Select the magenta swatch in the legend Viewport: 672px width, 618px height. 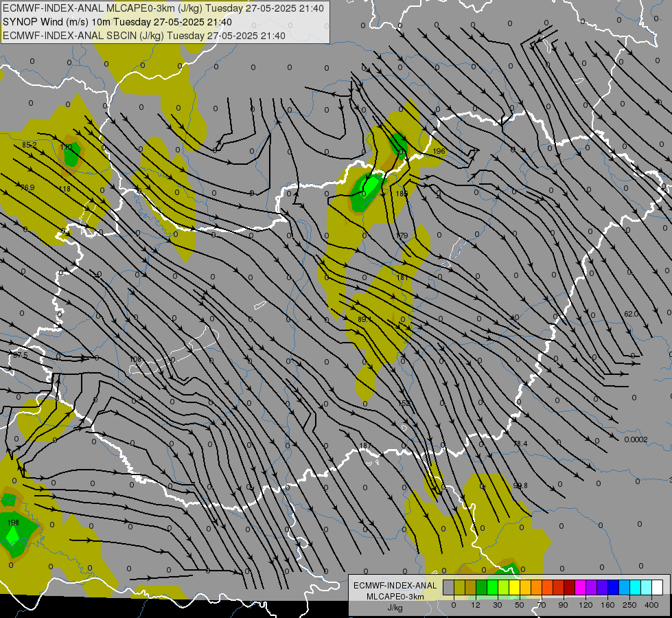581,587
